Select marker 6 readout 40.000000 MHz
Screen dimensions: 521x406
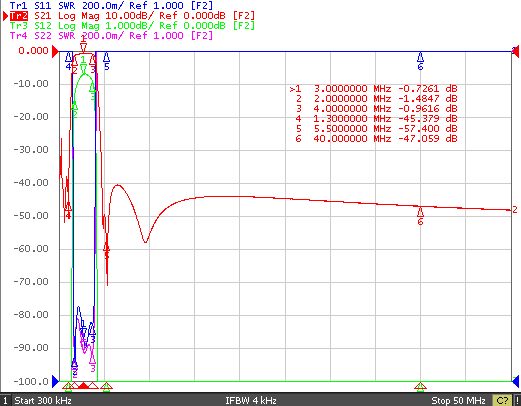376,138
